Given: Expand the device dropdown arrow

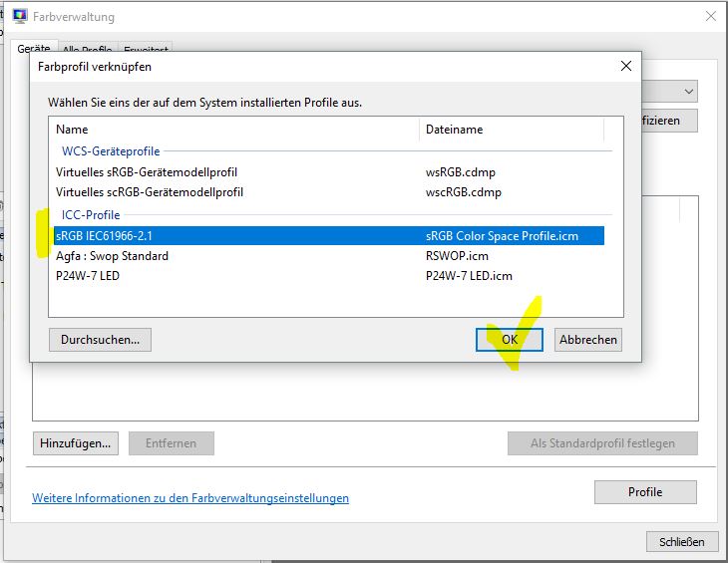Looking at the screenshot, I should [x=689, y=92].
